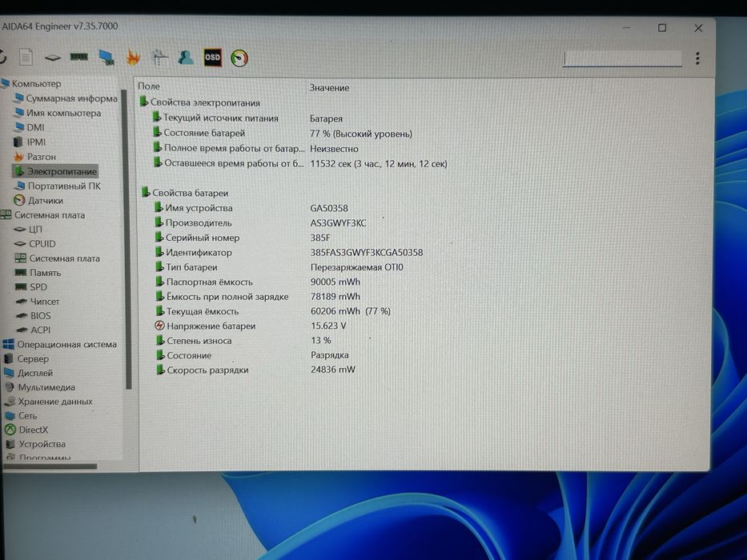
Task: Click the Поле column header
Action: (149, 86)
